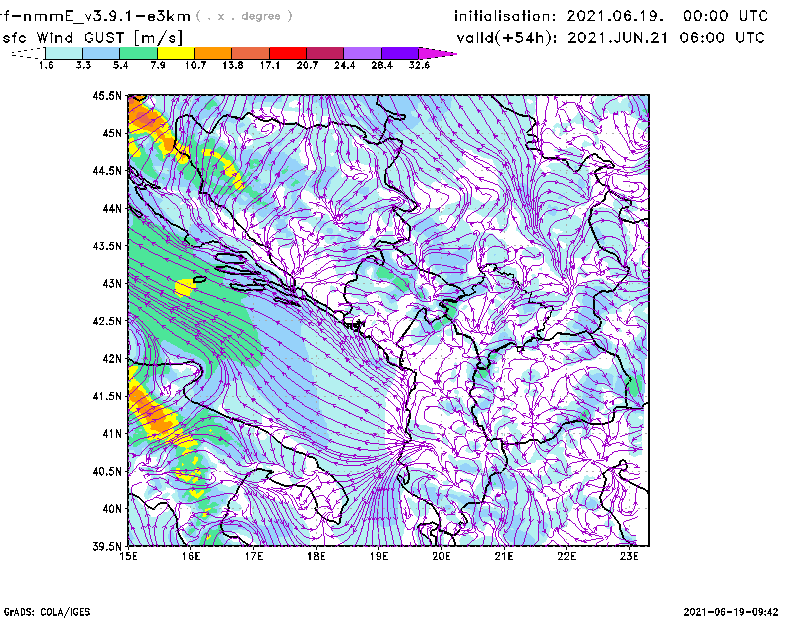
Task: Click the dashed white arrow below 1.6 in legend
Action: 28,53
